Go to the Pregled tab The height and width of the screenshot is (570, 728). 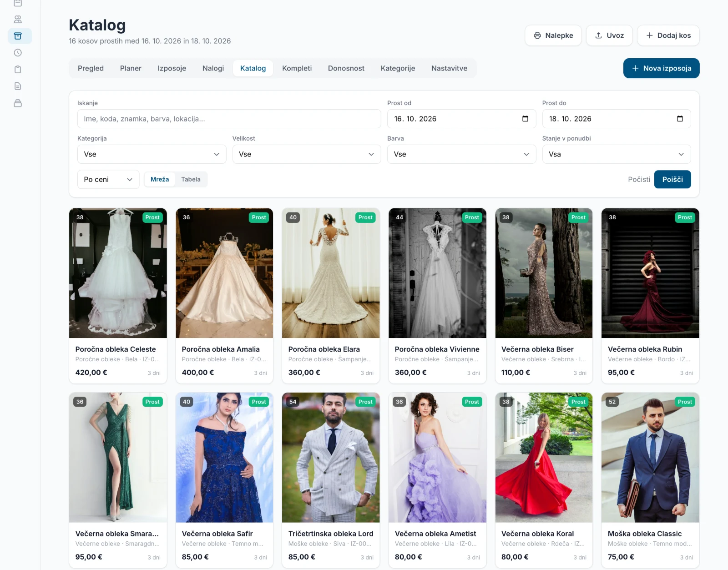(x=91, y=68)
